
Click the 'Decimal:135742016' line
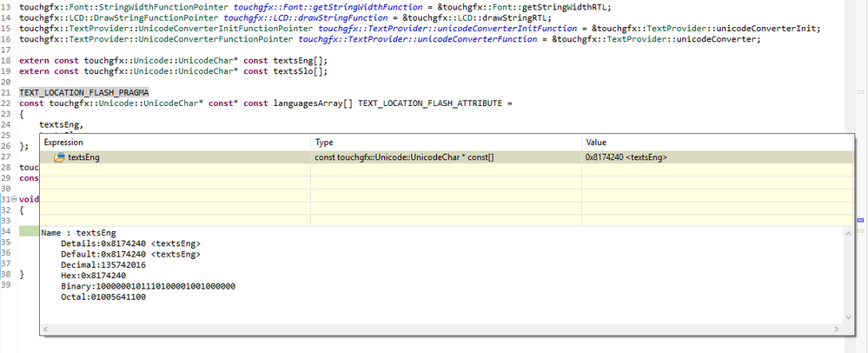pyautogui.click(x=103, y=265)
